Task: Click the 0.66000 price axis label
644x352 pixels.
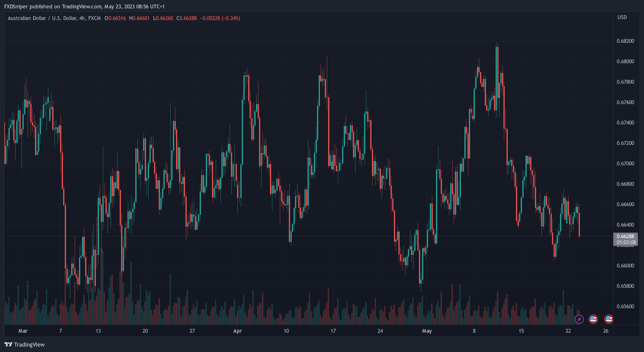Action: click(x=625, y=266)
